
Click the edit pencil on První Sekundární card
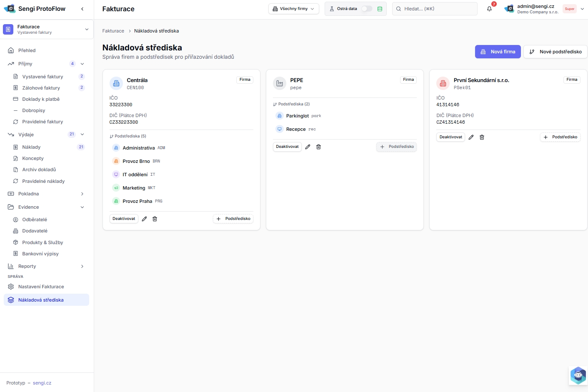(x=471, y=137)
